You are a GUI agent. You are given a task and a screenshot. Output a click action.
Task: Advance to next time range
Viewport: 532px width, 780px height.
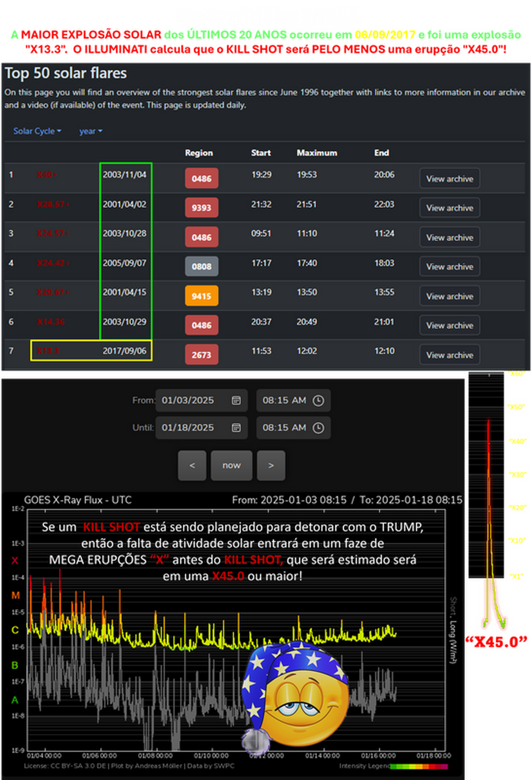pos(271,465)
